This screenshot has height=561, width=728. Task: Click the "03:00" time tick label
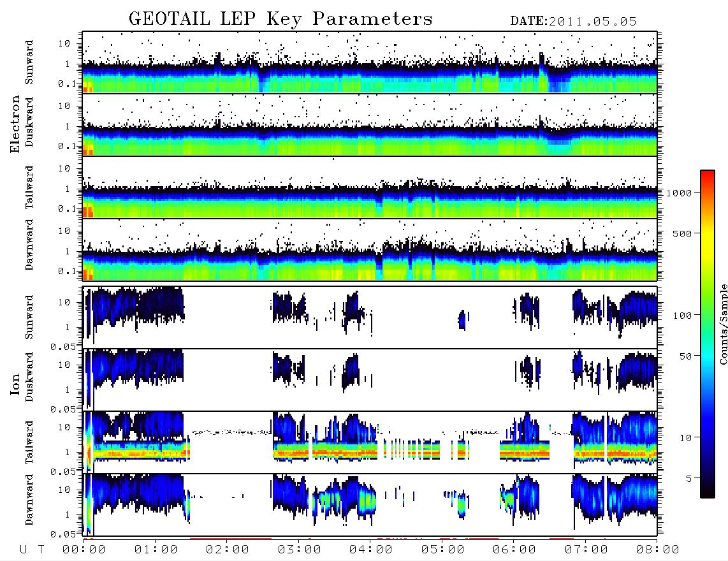pyautogui.click(x=300, y=550)
